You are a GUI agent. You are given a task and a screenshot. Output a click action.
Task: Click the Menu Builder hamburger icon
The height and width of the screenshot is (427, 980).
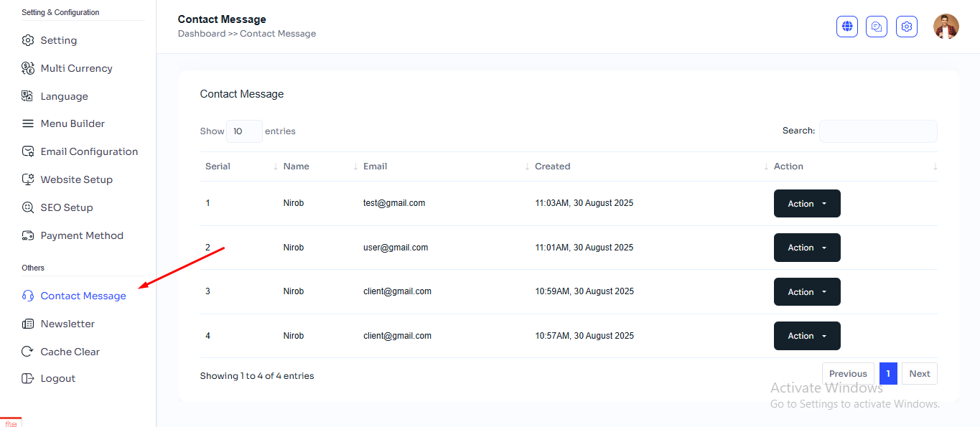[x=28, y=123]
